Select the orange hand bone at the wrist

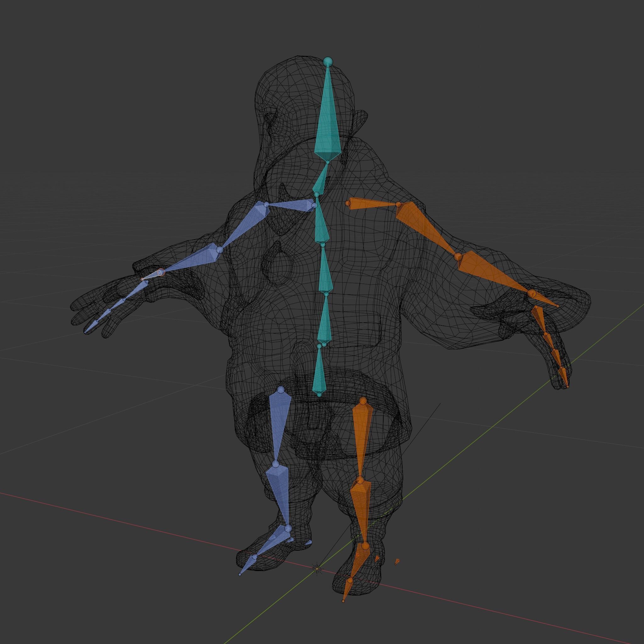545,299
